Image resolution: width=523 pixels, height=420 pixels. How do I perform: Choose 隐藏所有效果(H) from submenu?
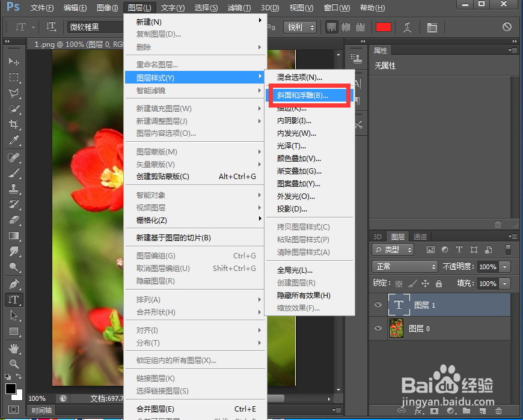tap(309, 296)
